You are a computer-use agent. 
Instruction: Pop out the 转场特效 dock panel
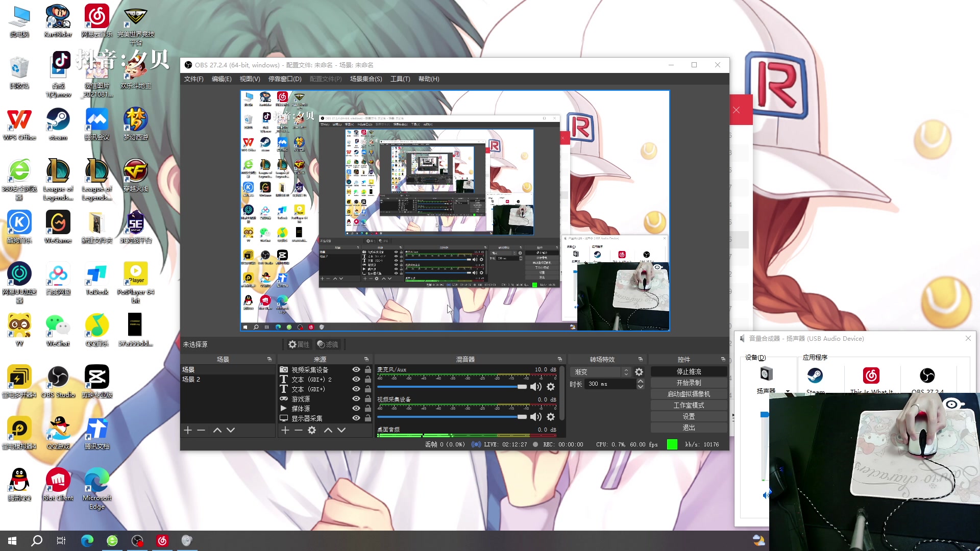pyautogui.click(x=641, y=359)
